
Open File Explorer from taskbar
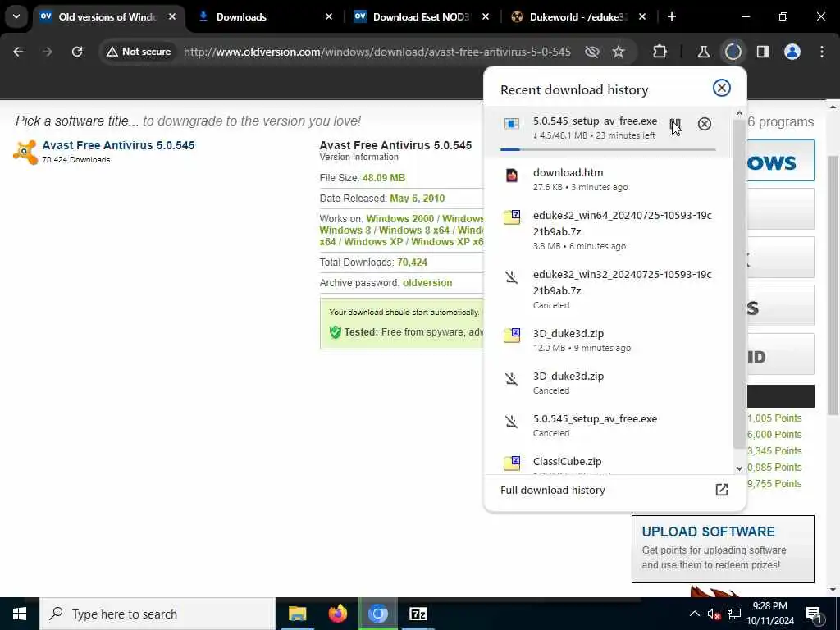click(x=297, y=614)
